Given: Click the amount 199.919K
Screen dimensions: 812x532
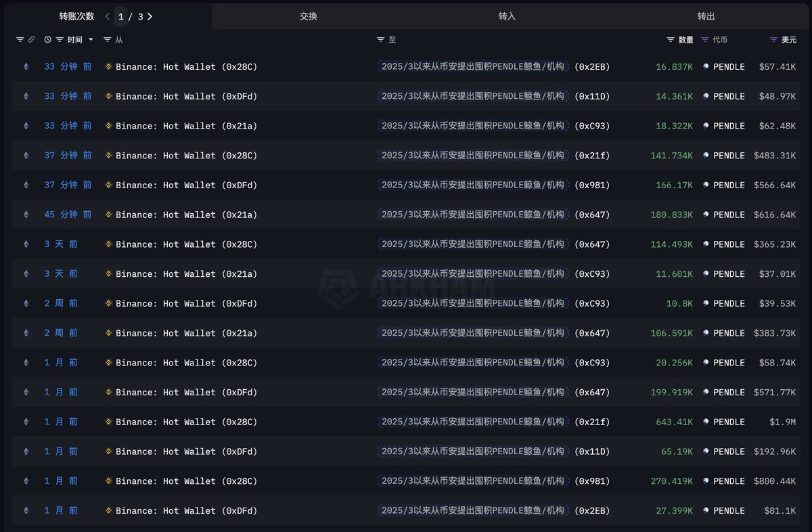Looking at the screenshot, I should 672,392.
